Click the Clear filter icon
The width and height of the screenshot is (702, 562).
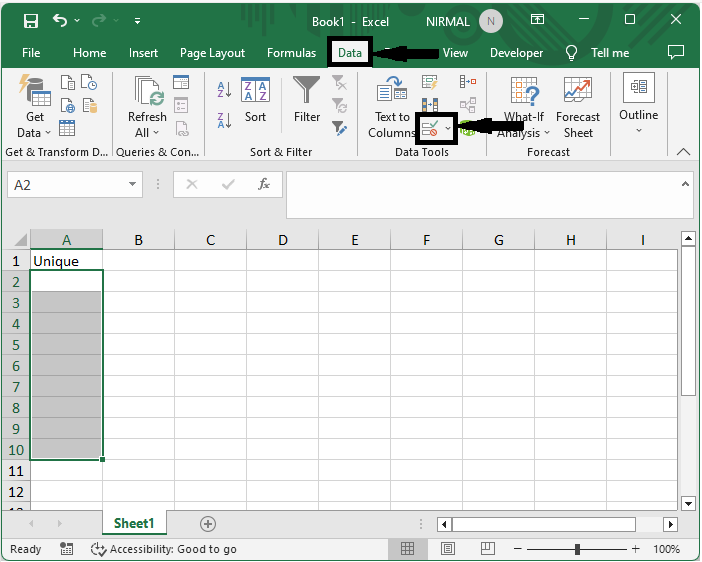pos(340,82)
